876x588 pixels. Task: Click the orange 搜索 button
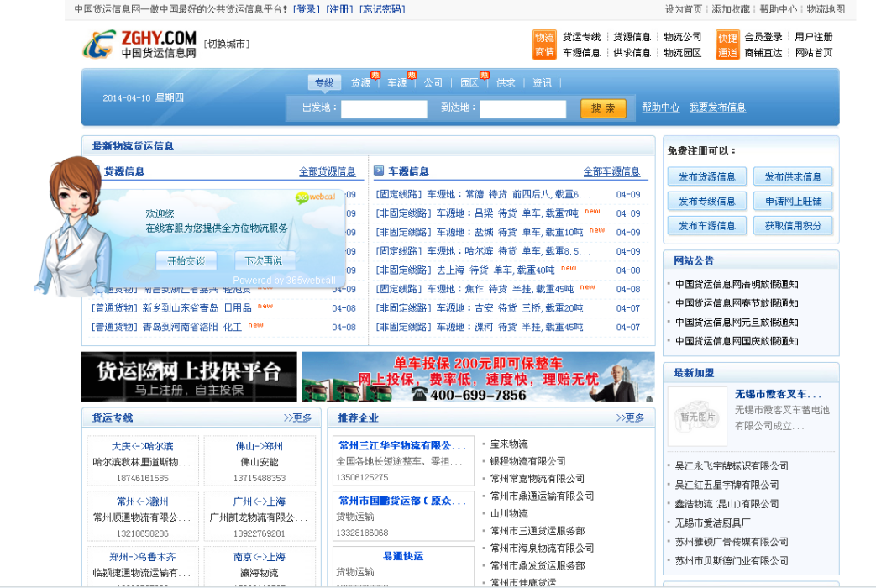603,108
